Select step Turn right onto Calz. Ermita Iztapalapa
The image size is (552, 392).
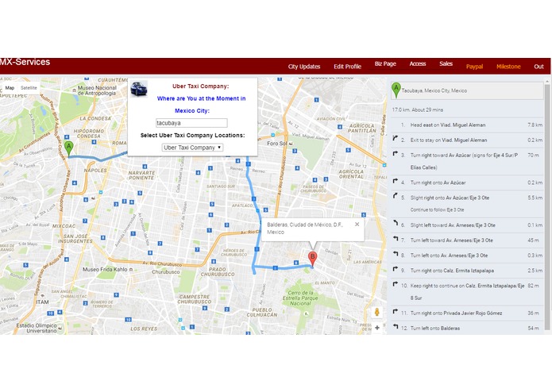(467, 271)
